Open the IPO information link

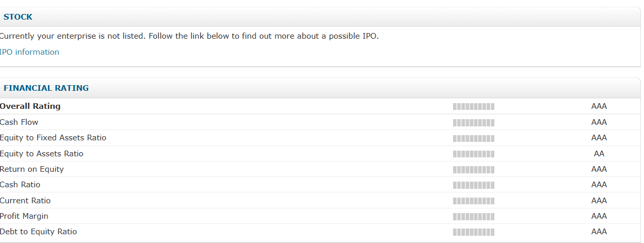pos(29,52)
